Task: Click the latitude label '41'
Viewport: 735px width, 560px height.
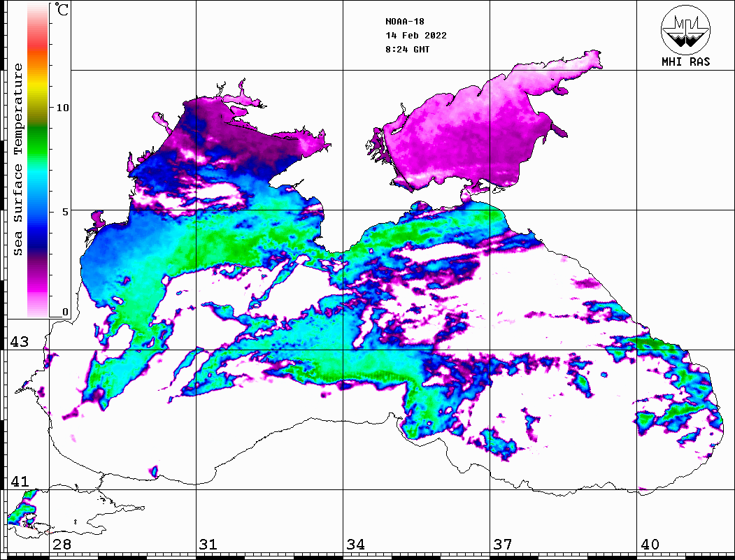Action: [x=20, y=481]
